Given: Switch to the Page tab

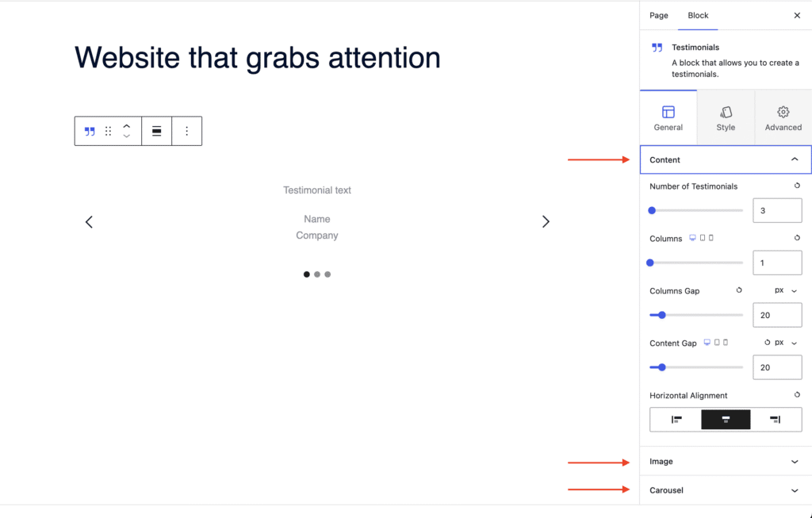Looking at the screenshot, I should (659, 16).
